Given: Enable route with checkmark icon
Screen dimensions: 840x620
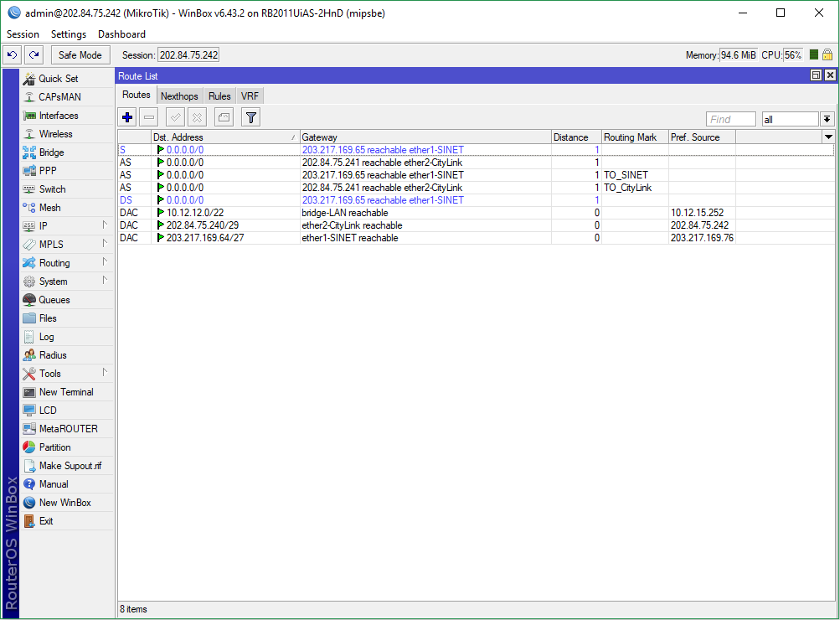Looking at the screenshot, I should (175, 117).
